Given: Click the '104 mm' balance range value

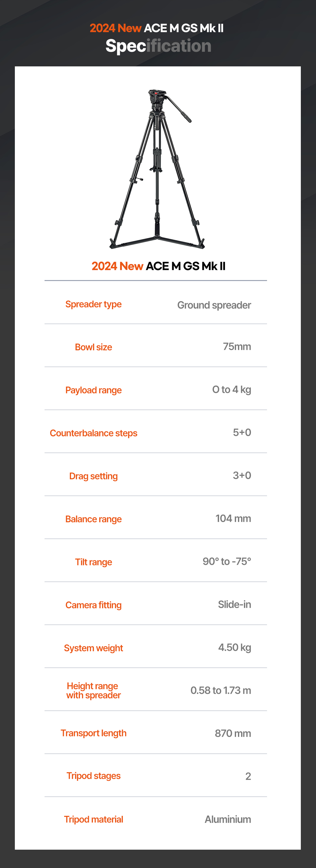Looking at the screenshot, I should click(x=233, y=518).
